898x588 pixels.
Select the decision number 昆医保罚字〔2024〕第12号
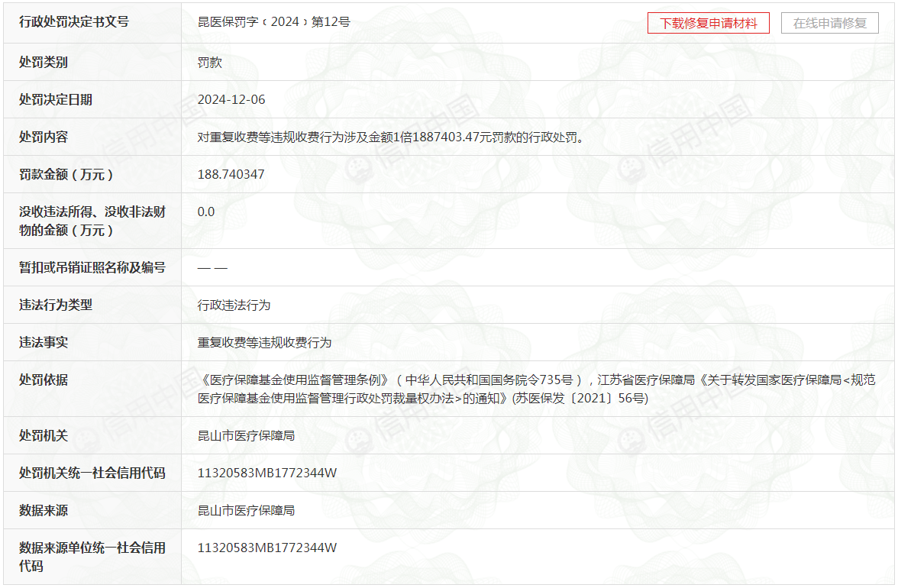[x=273, y=21]
